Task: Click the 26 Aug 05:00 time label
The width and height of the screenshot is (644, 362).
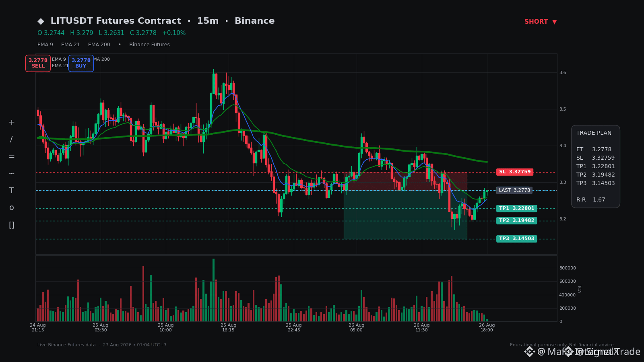Action: [357, 328]
